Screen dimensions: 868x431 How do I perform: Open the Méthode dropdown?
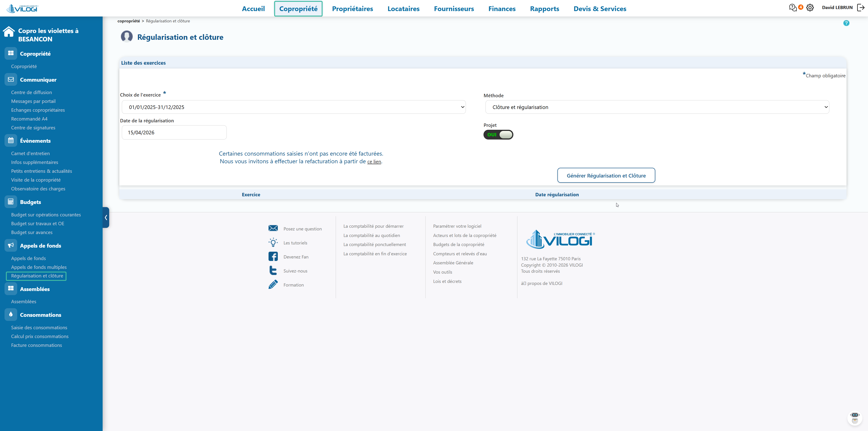click(657, 107)
